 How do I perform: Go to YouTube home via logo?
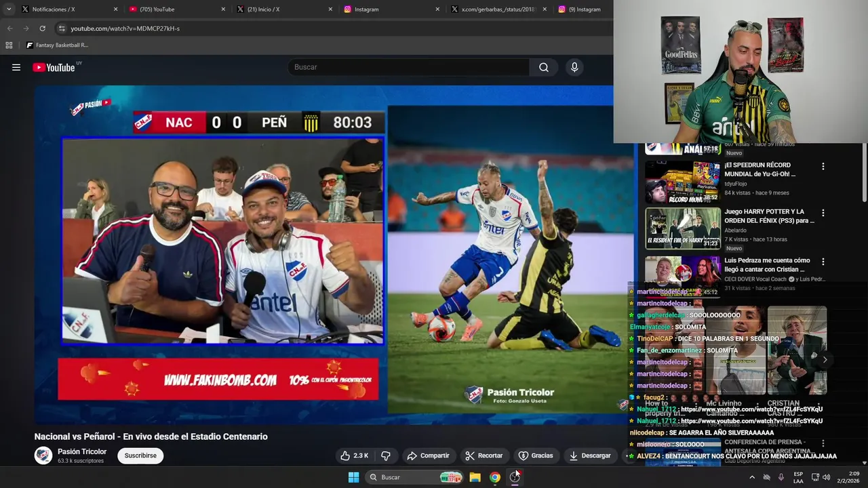click(x=54, y=67)
